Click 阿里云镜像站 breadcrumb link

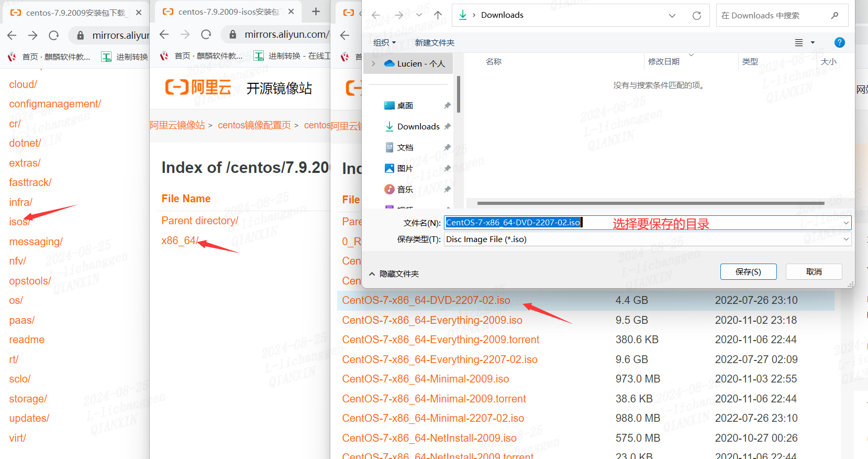(x=177, y=125)
